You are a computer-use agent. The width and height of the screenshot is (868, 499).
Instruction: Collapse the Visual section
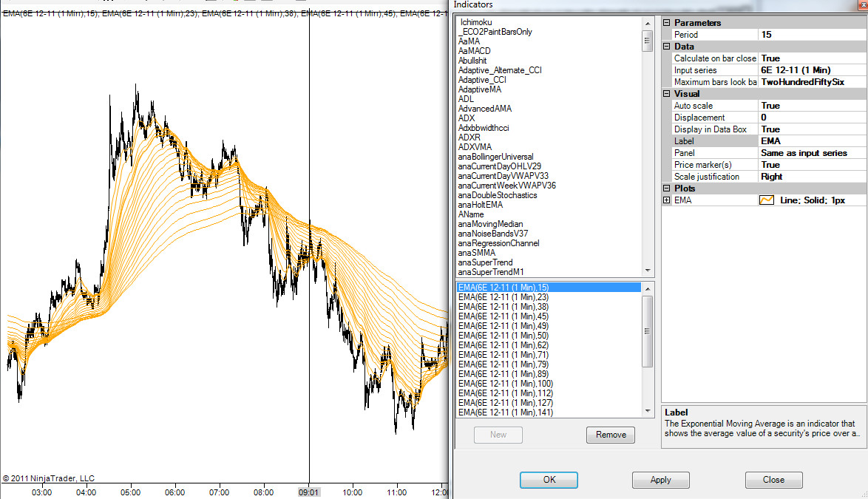click(666, 93)
